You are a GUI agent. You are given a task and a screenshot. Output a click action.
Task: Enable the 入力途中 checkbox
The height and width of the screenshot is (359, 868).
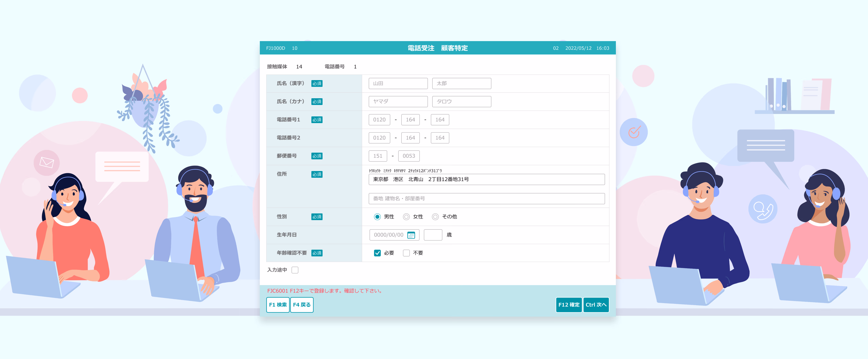[x=295, y=270]
